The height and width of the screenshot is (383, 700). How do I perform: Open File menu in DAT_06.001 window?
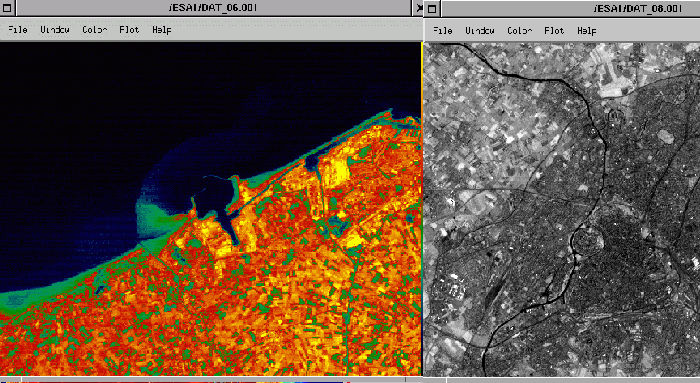18,30
